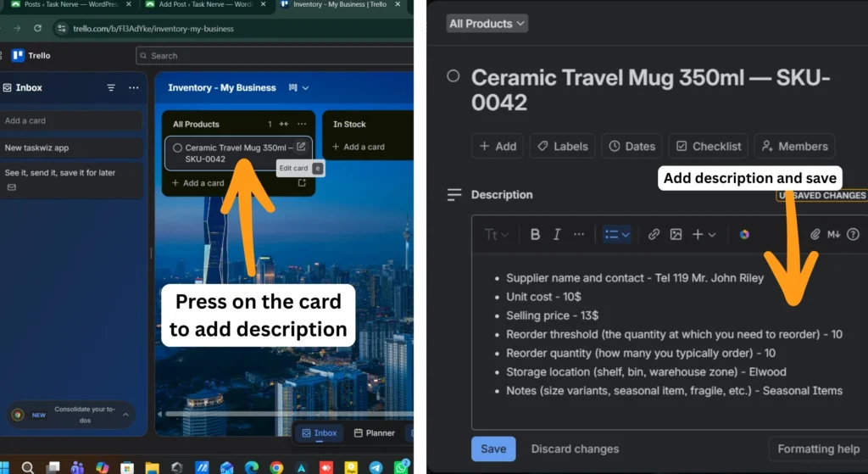Open the All Products list dropdown in card
This screenshot has width=868, height=474.
(487, 24)
